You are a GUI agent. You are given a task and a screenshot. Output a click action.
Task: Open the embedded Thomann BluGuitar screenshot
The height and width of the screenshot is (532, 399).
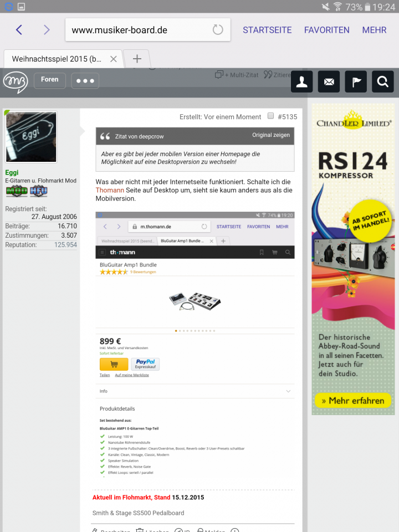[x=195, y=344]
